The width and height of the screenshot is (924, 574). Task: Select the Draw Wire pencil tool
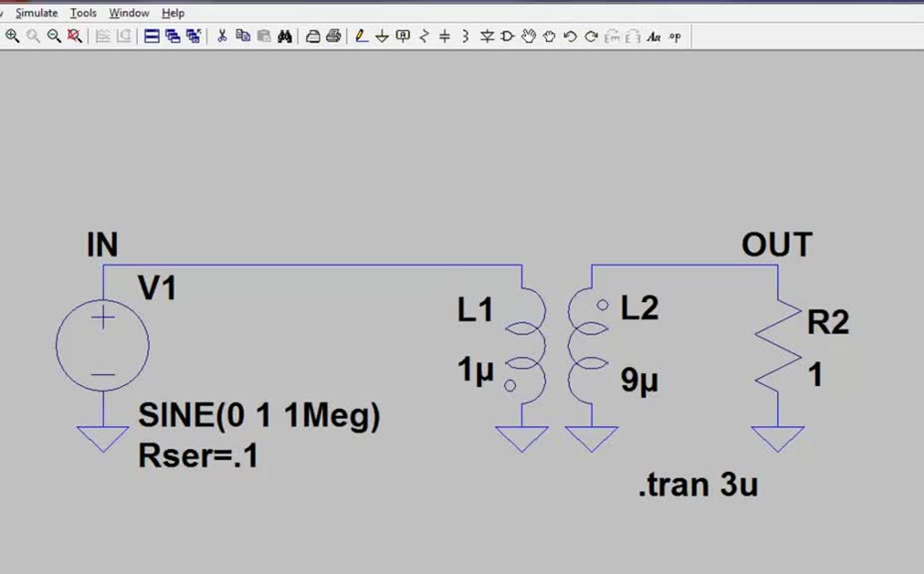361,36
